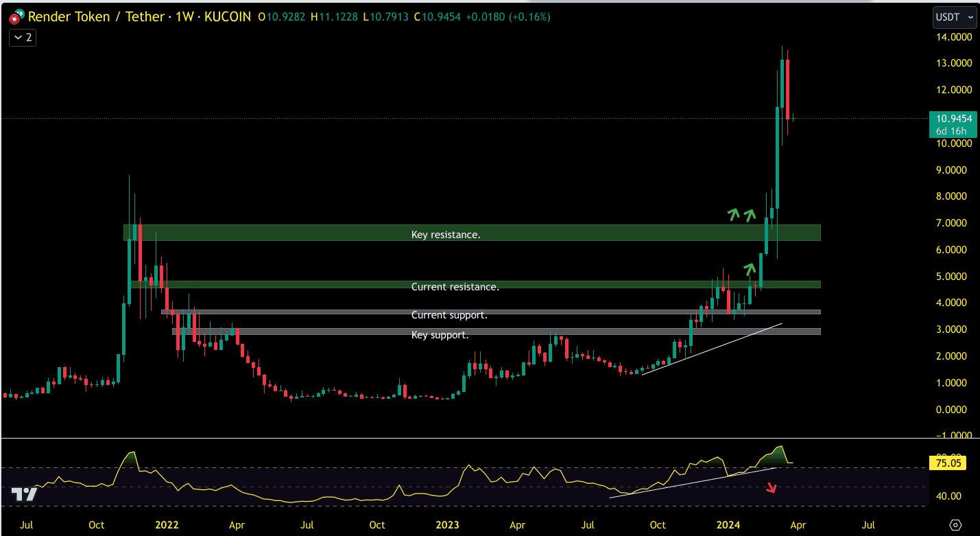This screenshot has height=536, width=980.
Task: Select the high value H11.1228
Action: pyautogui.click(x=334, y=16)
